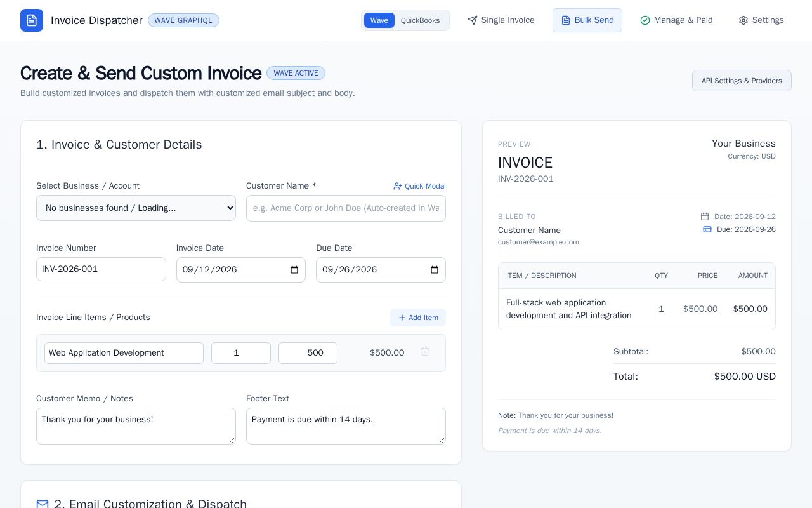Click the card icon beside preview Due date
This screenshot has width=812, height=508.
(707, 229)
